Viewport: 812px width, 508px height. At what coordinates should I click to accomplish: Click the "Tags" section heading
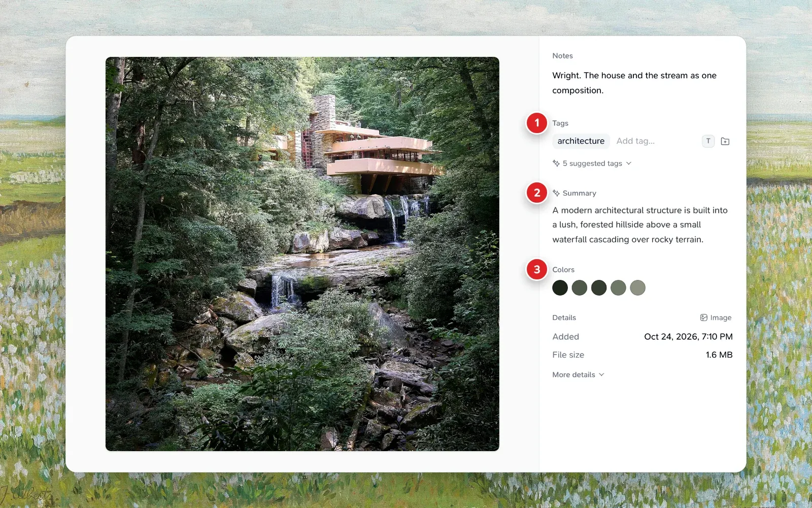point(560,123)
